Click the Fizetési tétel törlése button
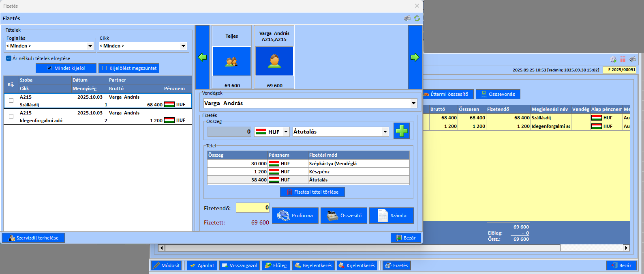 [312, 192]
